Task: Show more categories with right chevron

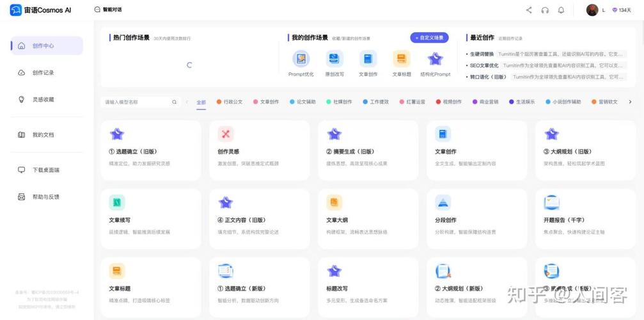Action: pos(630,102)
